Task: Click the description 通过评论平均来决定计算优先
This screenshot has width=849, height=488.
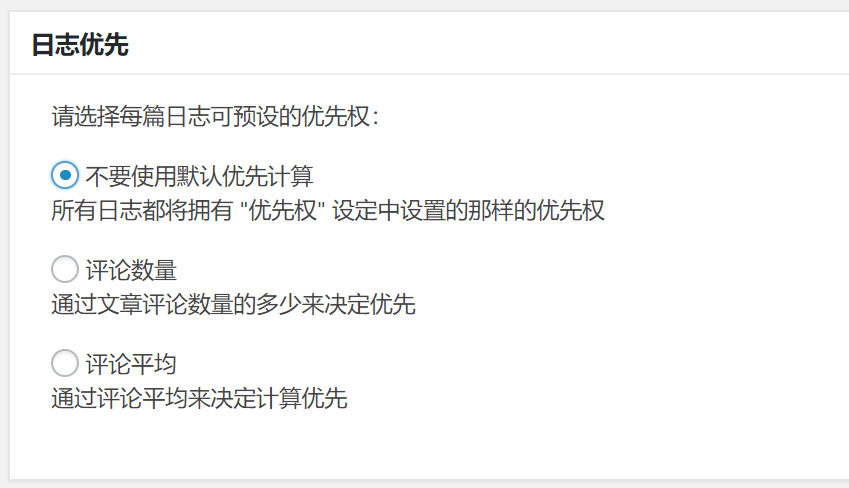Action: pyautogui.click(x=199, y=398)
